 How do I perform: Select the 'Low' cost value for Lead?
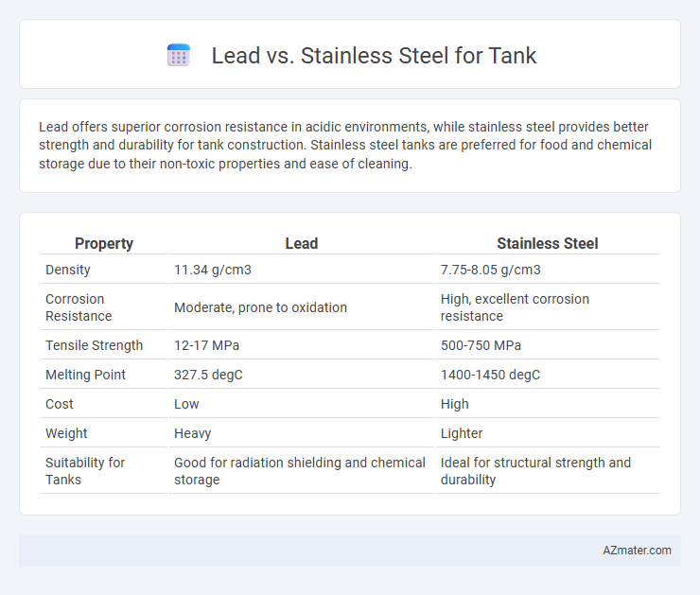[x=186, y=404]
